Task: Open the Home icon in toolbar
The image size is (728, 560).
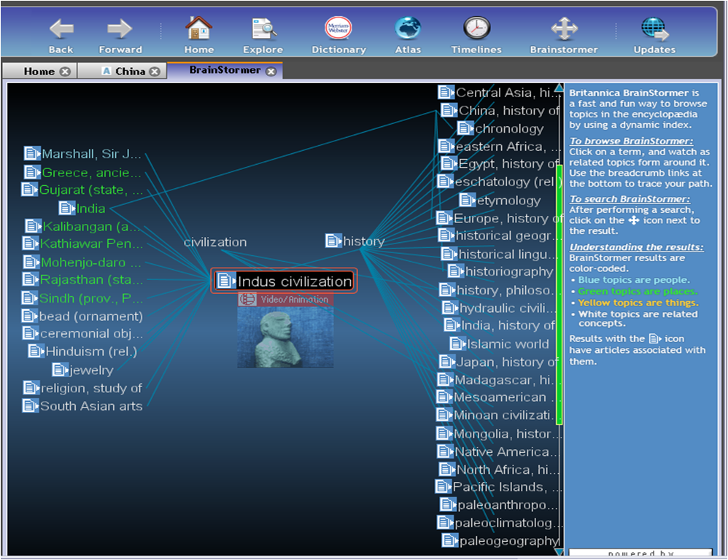Action: pyautogui.click(x=198, y=29)
